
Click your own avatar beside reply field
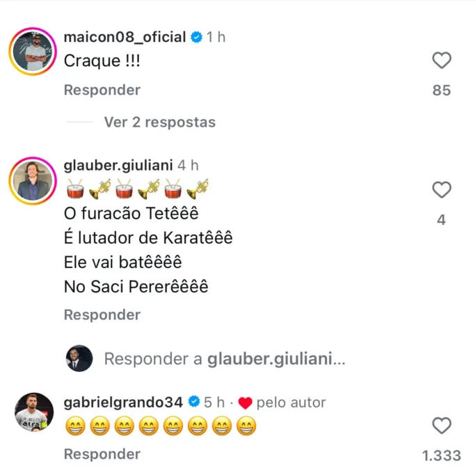click(79, 359)
